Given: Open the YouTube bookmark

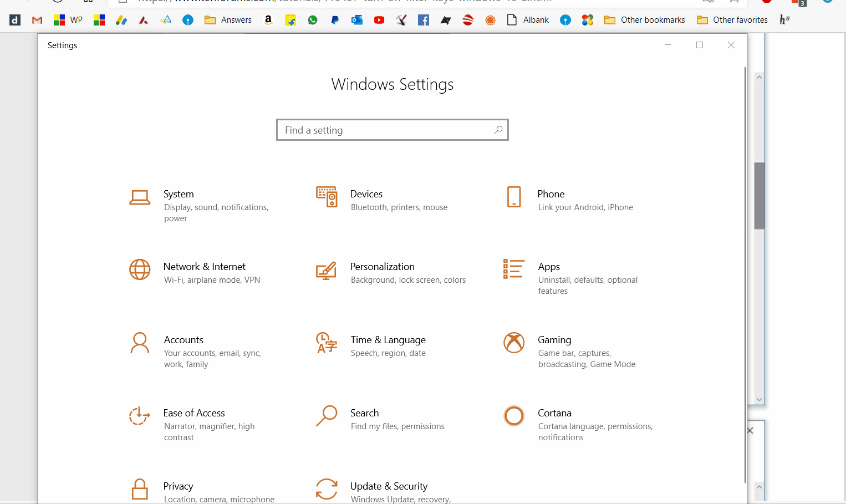Looking at the screenshot, I should [x=379, y=20].
